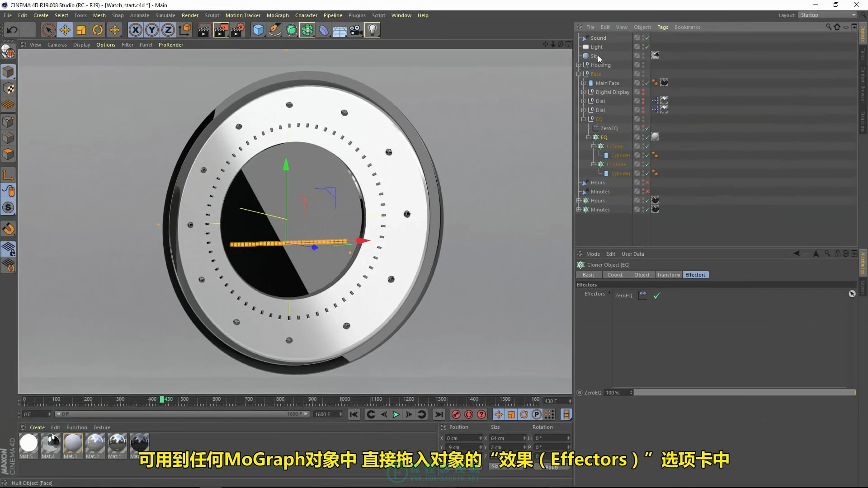Activate the Move tool
Viewport: 868px width, 488px height.
point(65,30)
